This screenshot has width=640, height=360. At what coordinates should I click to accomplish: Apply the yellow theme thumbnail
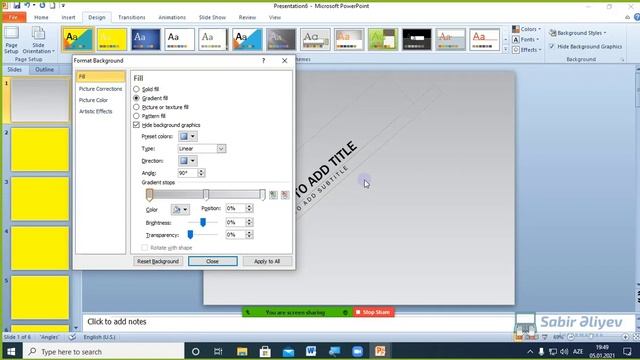pos(111,39)
